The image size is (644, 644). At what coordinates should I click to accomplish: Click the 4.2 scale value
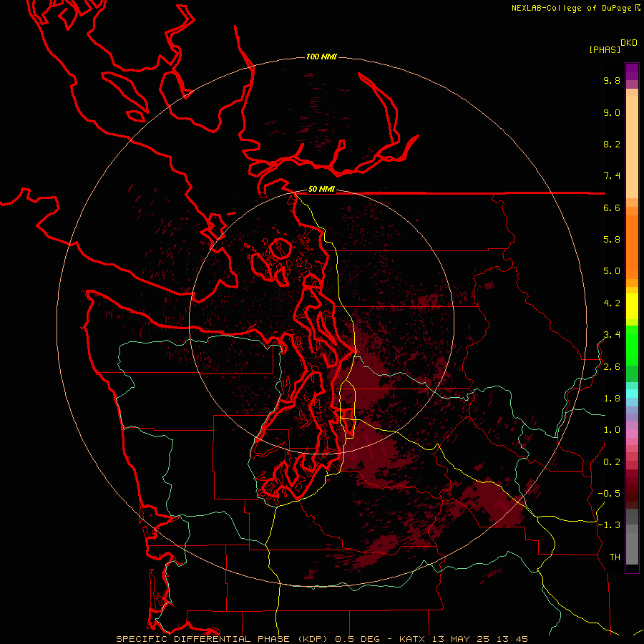click(612, 303)
